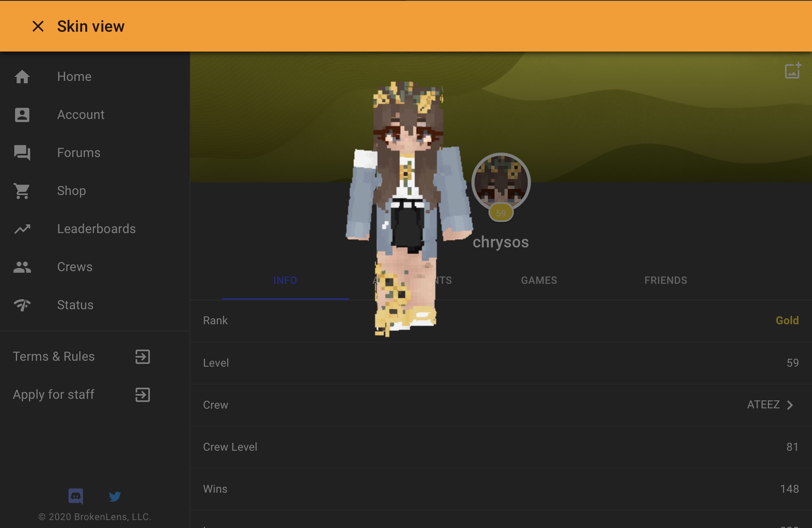Switch to the GAMES tab
Screen dimensions: 812x528
tap(539, 280)
